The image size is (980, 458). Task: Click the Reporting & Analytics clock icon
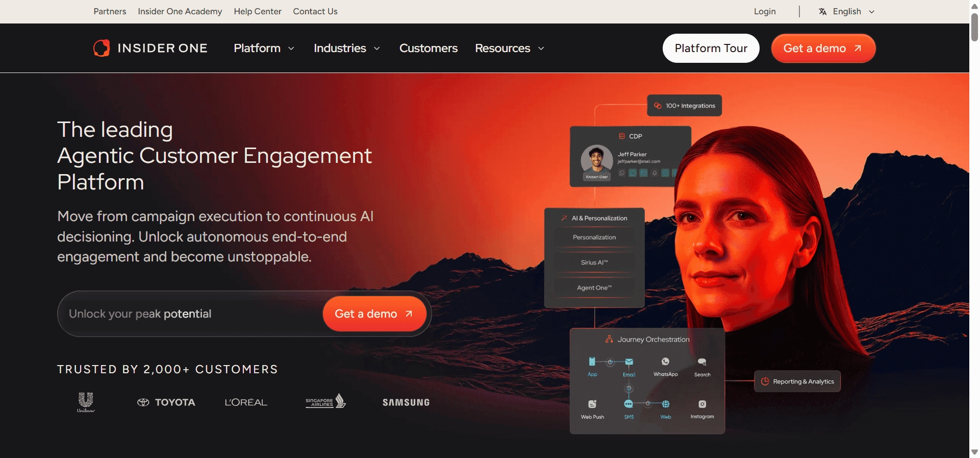point(765,381)
